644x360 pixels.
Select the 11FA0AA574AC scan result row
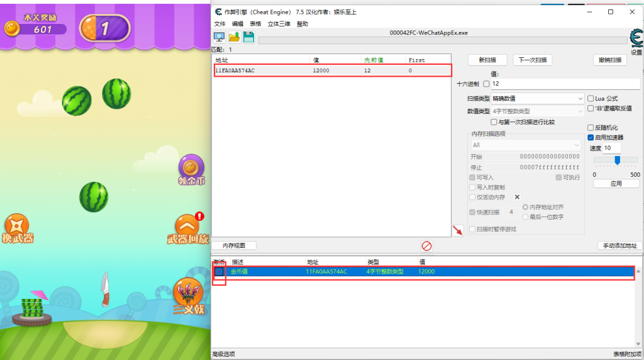(x=331, y=70)
